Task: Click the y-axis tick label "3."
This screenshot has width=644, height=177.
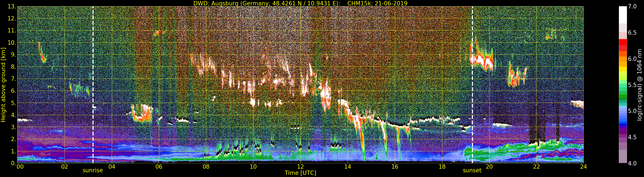Action: point(13,127)
